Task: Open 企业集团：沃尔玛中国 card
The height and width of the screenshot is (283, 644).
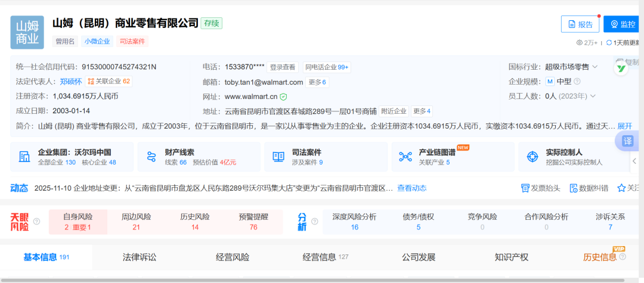Action: 72,157
